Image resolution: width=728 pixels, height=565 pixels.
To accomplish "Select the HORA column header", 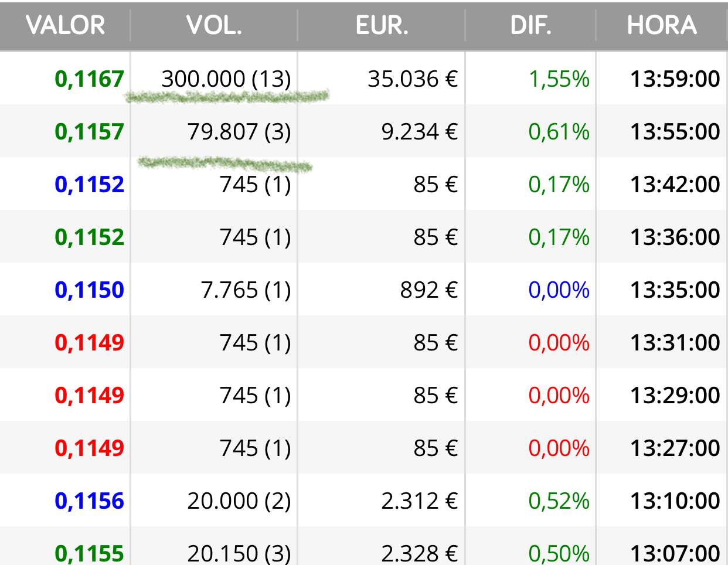I will point(662,25).
